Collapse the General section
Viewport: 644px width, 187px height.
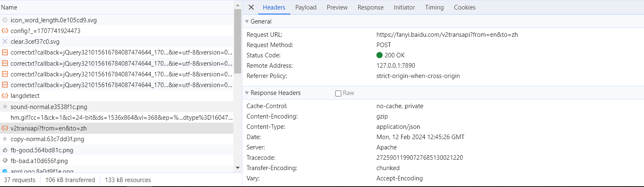point(247,21)
